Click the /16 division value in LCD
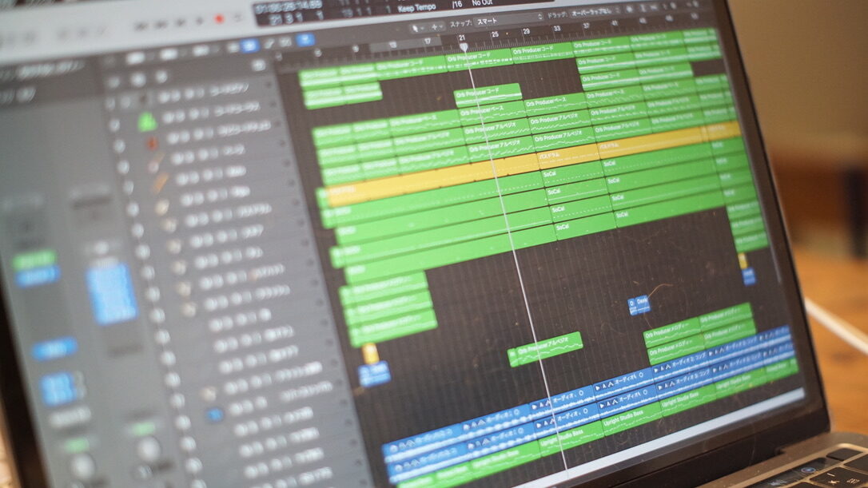 click(456, 6)
